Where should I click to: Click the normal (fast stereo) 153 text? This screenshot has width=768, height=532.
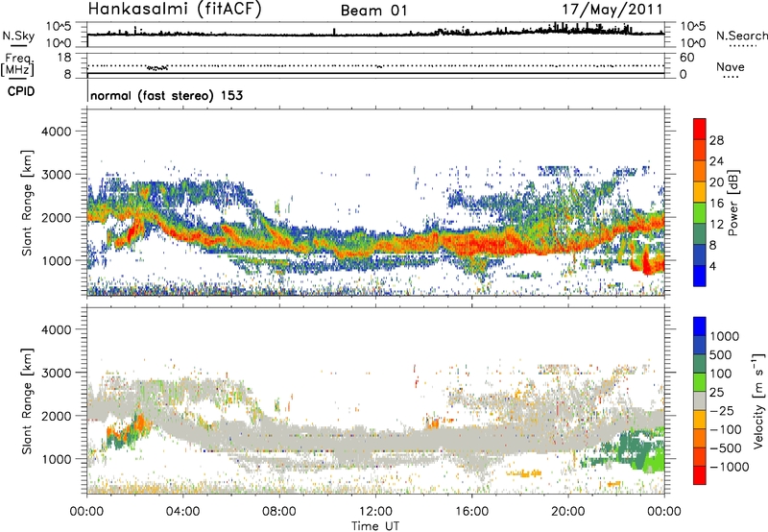[x=166, y=95]
